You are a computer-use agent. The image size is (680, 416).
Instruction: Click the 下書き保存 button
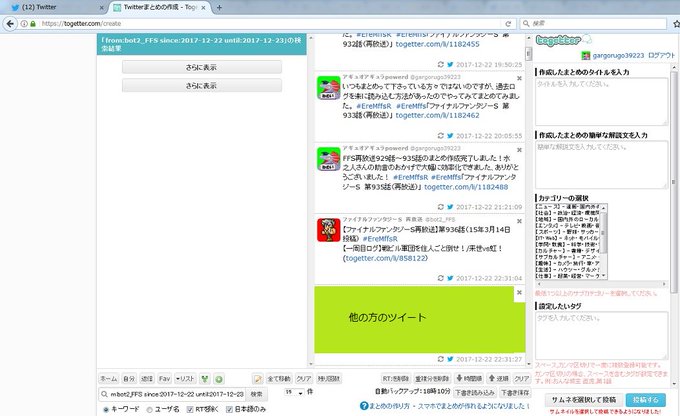click(515, 393)
